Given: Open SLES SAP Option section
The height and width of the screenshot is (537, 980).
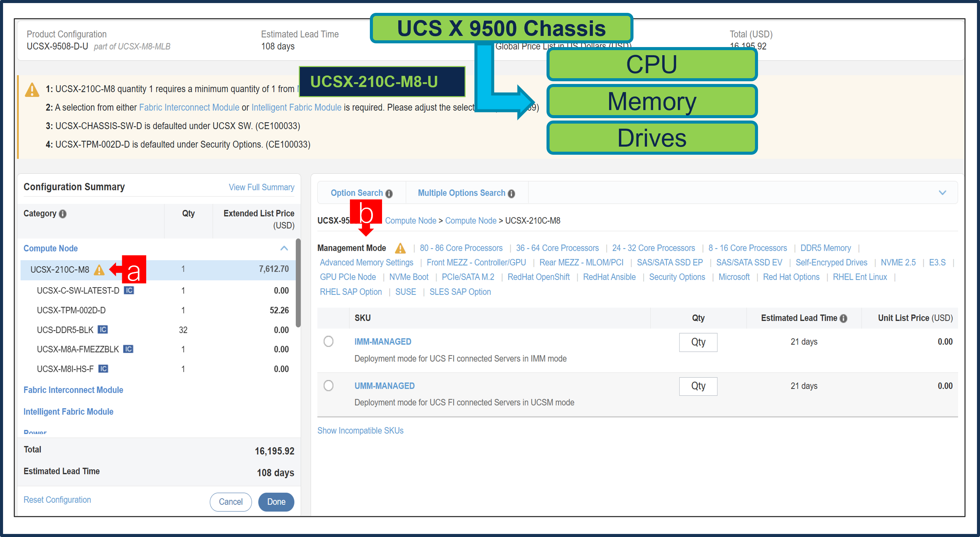Looking at the screenshot, I should coord(460,292).
